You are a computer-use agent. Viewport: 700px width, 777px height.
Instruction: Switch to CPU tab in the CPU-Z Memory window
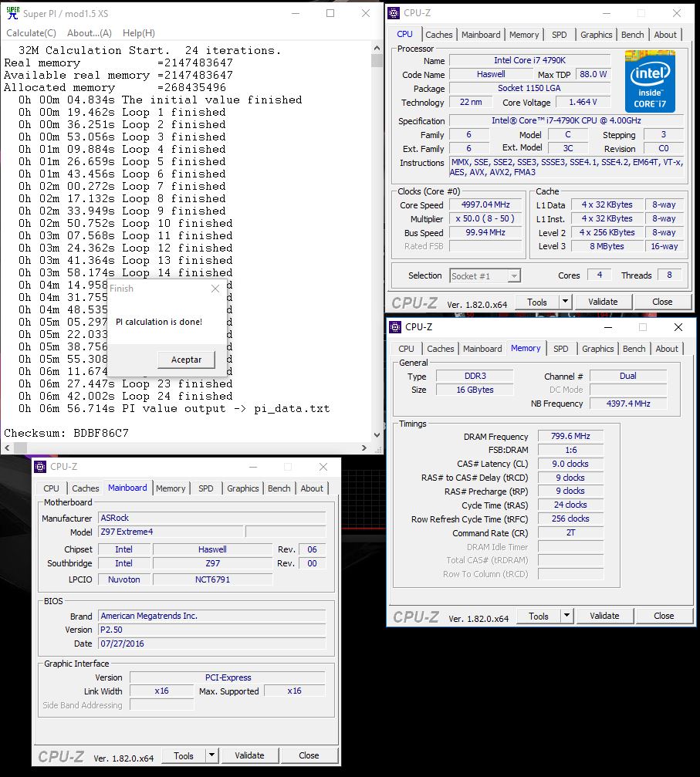tap(406, 349)
